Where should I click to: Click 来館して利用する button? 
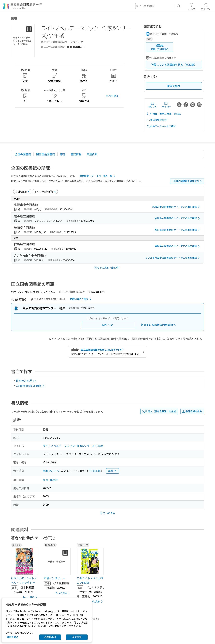pyautogui.click(x=159, y=47)
